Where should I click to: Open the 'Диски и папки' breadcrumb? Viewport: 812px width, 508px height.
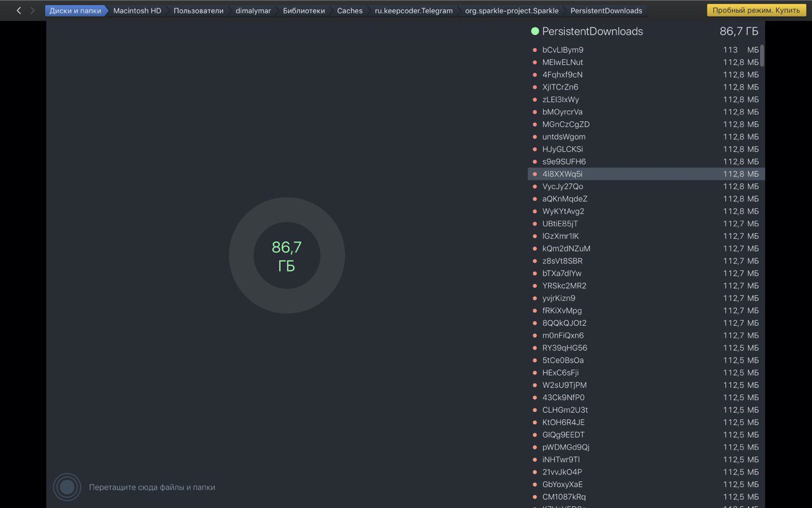[75, 11]
